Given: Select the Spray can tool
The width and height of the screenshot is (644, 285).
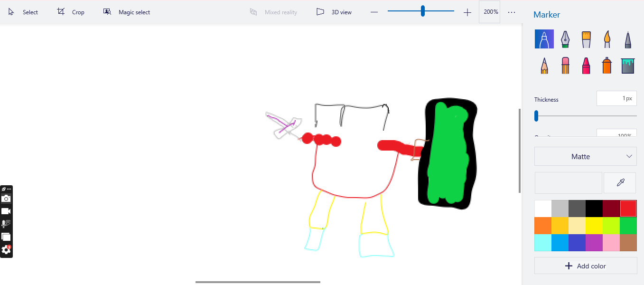Looking at the screenshot, I should point(607,66).
